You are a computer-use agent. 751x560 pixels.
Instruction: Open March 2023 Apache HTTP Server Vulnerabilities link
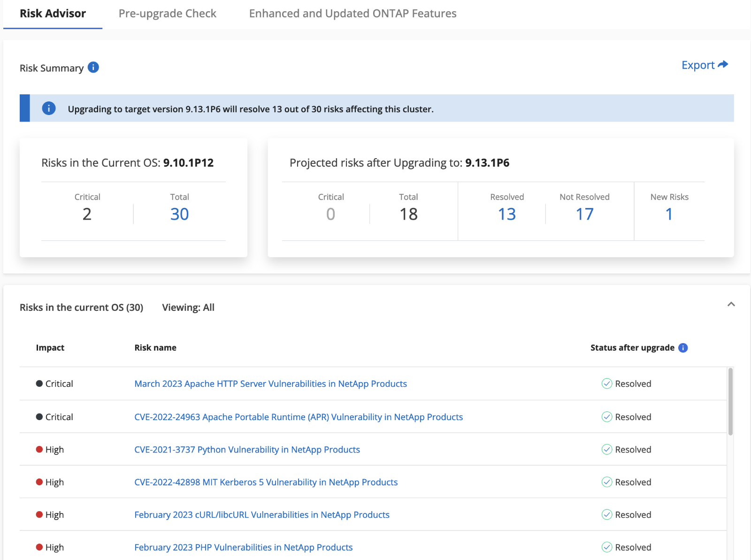[270, 384]
